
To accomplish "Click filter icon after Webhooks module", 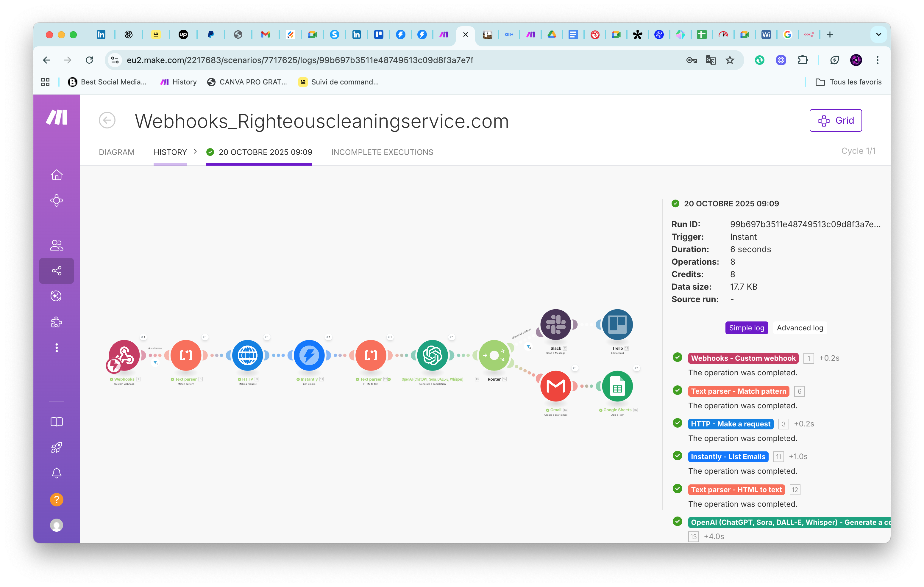I will [155, 362].
